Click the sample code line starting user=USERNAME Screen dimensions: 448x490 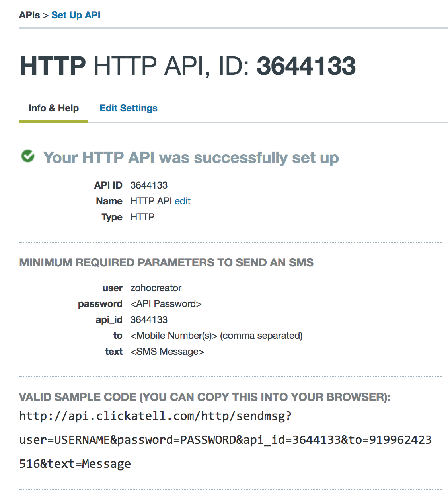pos(225,440)
